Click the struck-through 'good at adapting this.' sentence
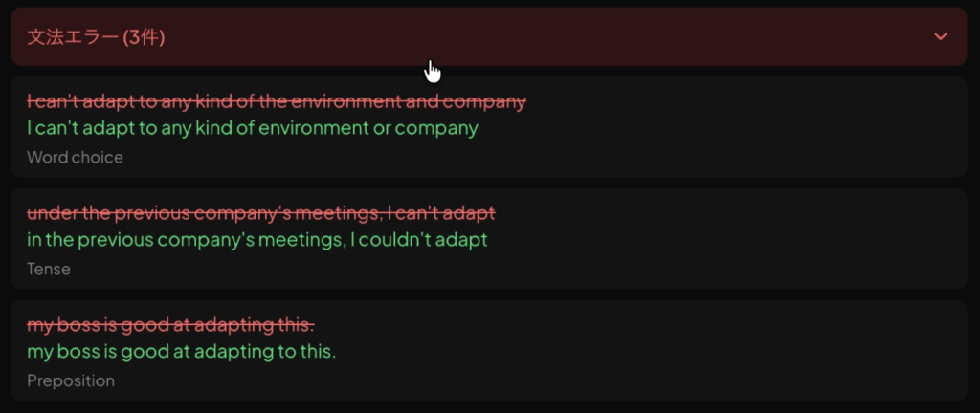The width and height of the screenshot is (980, 413). coord(170,324)
